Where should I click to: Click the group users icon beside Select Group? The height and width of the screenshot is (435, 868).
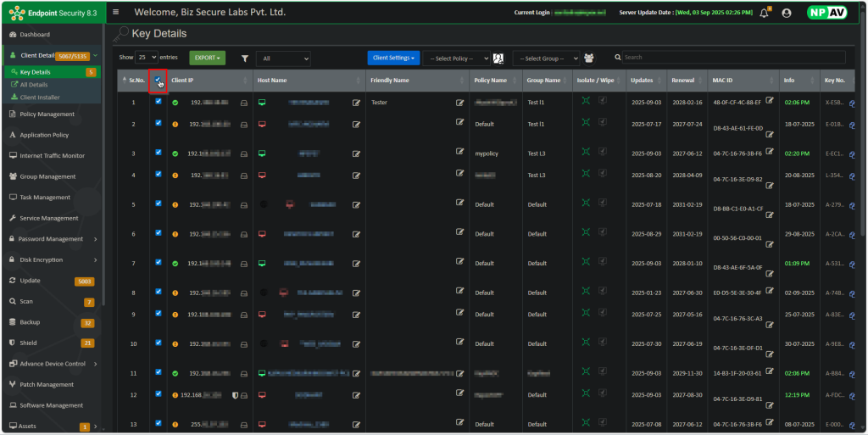point(588,59)
